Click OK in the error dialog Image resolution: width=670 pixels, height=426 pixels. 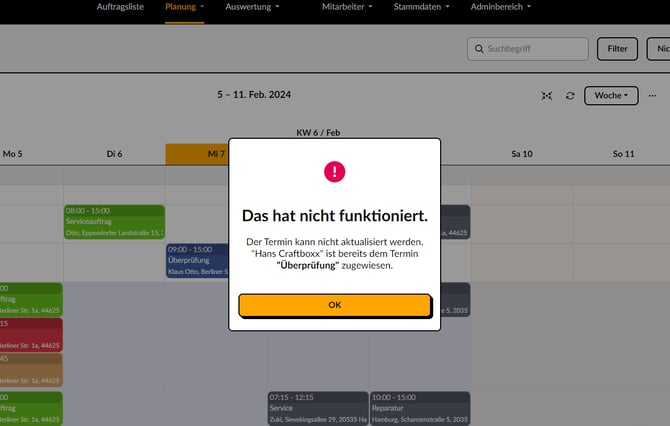tap(334, 305)
